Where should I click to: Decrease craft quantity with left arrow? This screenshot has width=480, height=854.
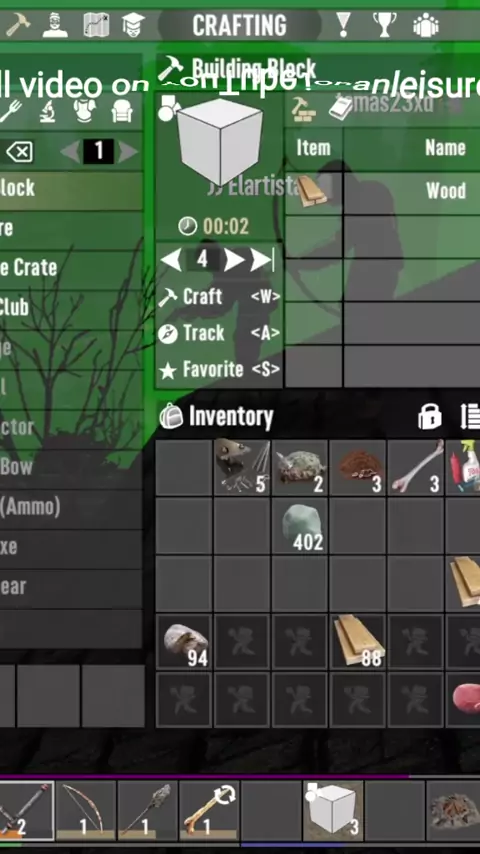coord(171,260)
